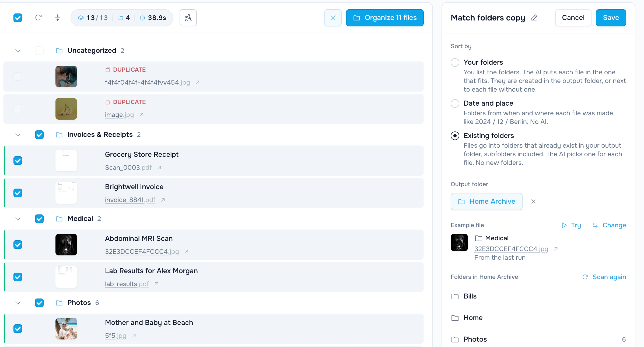This screenshot has width=644, height=347.
Task: Click the open arrow next to image.jpg
Action: [x=141, y=115]
